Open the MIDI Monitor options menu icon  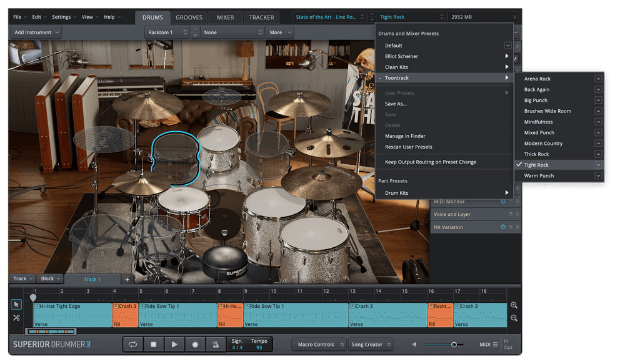pos(511,202)
